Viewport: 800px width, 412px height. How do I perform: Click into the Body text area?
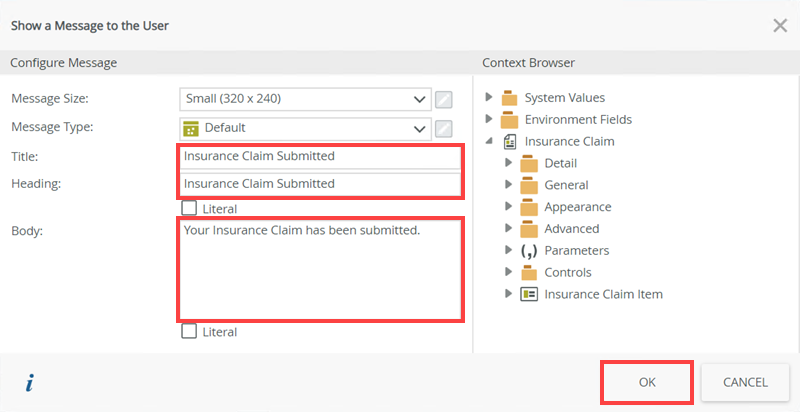320,269
